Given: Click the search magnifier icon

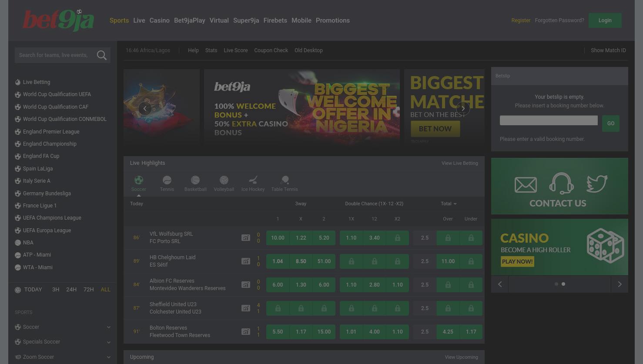Looking at the screenshot, I should point(102,55).
